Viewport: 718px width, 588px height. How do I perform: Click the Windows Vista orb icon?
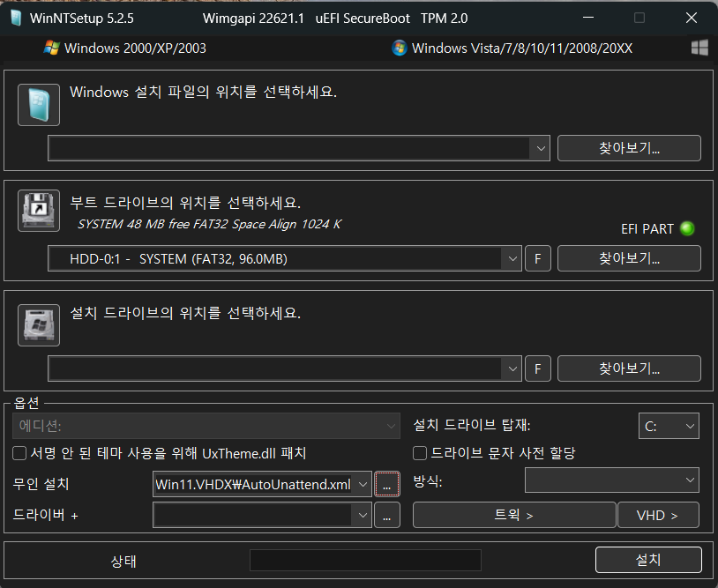pos(400,48)
